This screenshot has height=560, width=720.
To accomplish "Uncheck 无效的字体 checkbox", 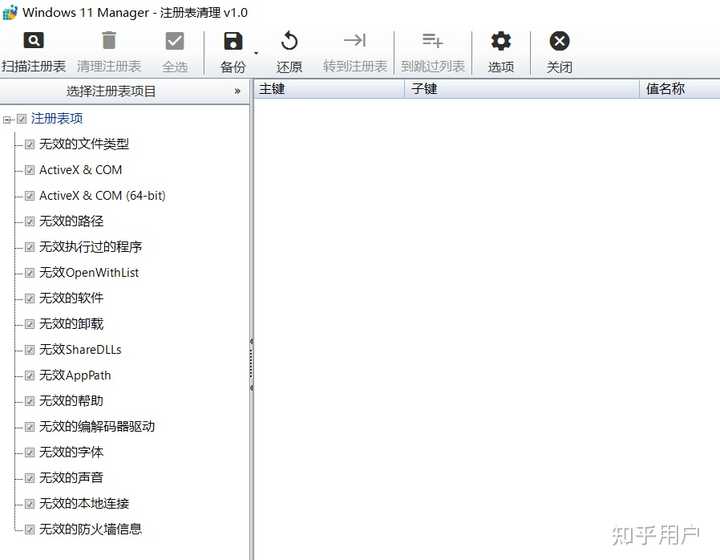I will [x=29, y=453].
